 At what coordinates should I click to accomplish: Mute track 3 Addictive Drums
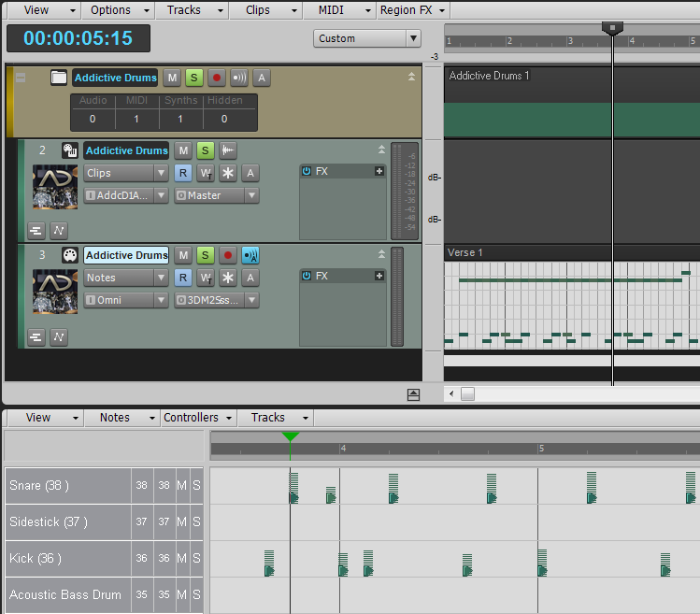183,255
